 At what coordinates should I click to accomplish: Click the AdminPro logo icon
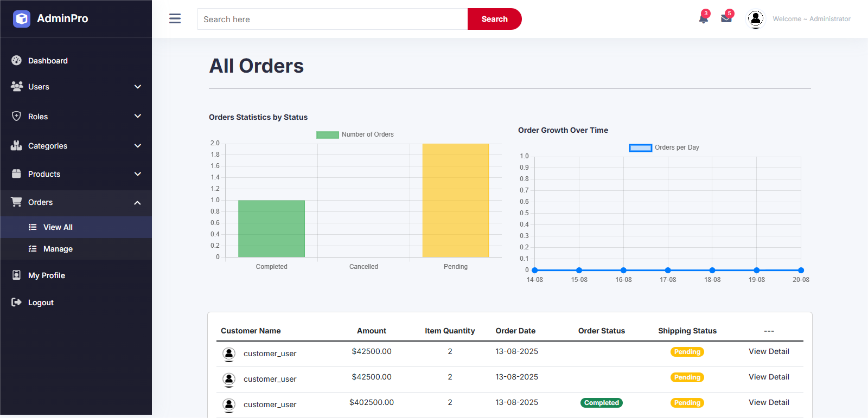point(22,19)
